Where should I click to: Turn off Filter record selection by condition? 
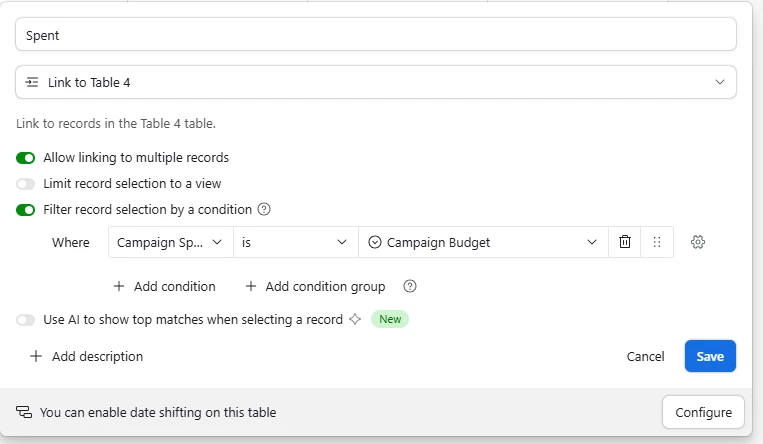click(x=26, y=210)
